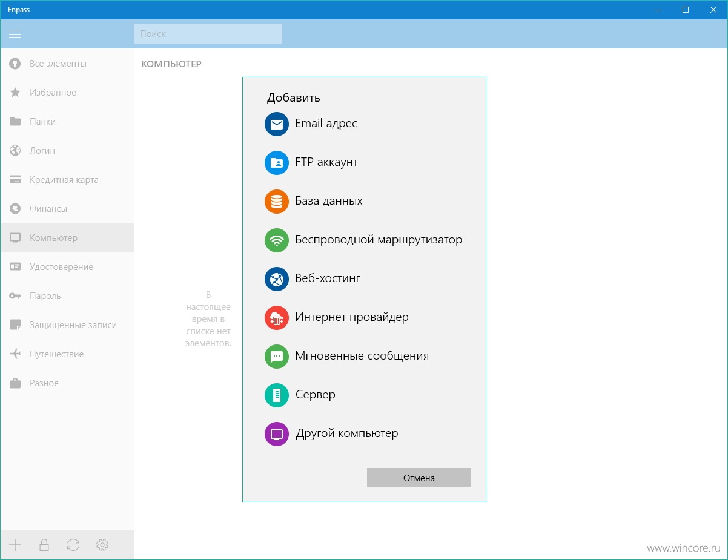Click the Мгновенные сообщения chat icon
Screen dimensions: 728x560
277,357
